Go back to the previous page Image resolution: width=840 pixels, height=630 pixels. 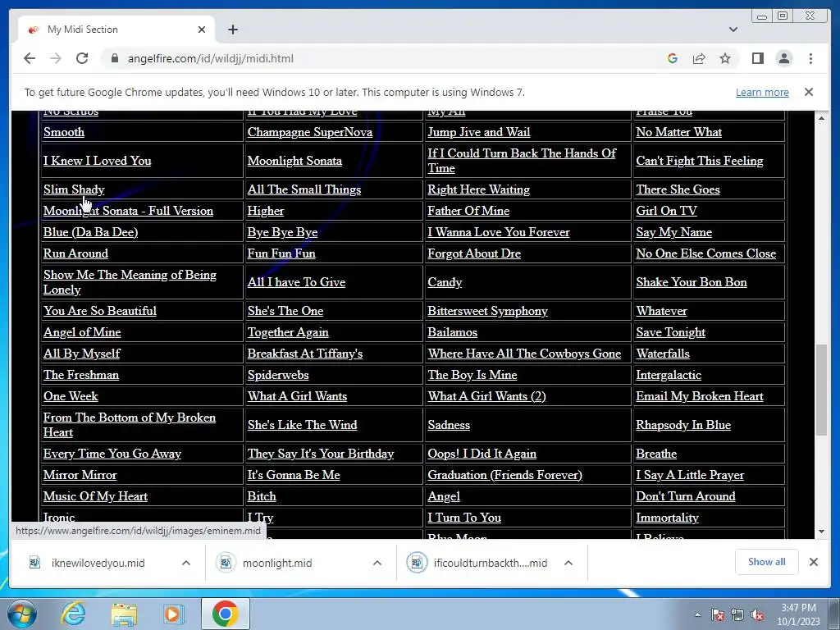30,58
